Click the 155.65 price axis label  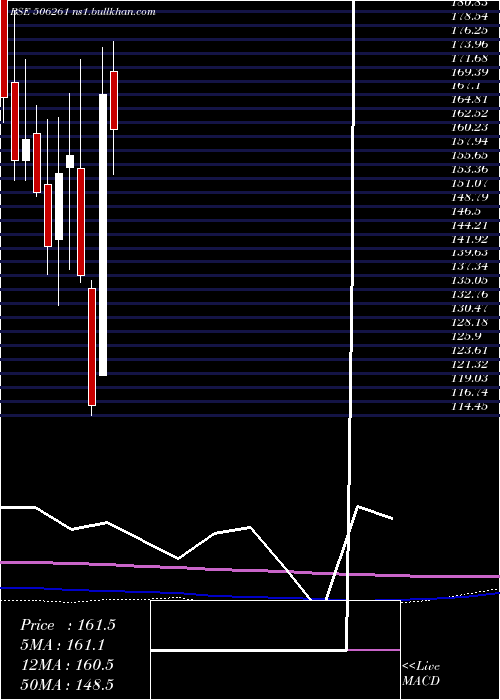click(x=470, y=155)
